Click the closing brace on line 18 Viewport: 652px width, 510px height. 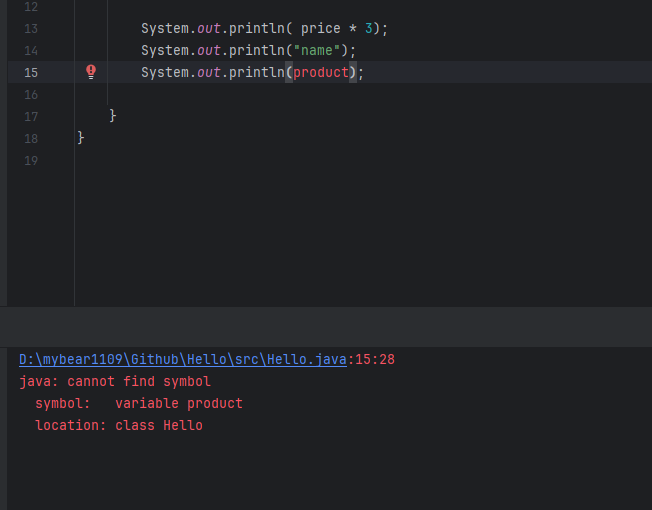click(x=81, y=138)
